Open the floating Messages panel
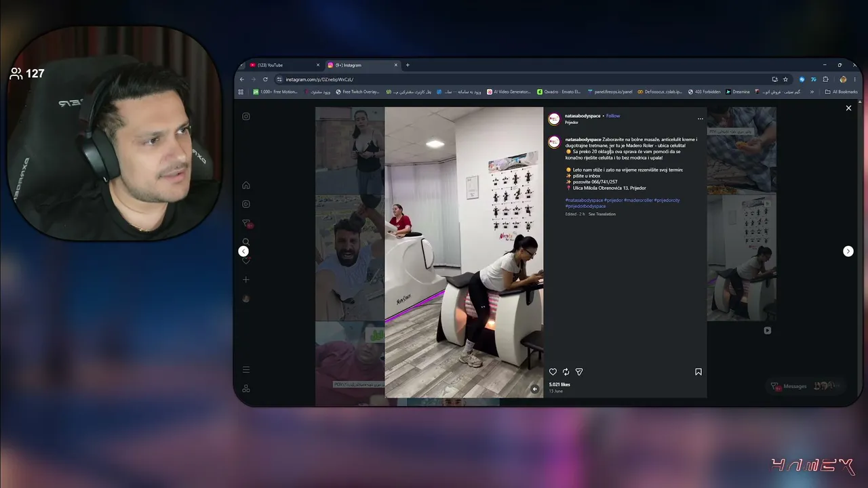 805,386
